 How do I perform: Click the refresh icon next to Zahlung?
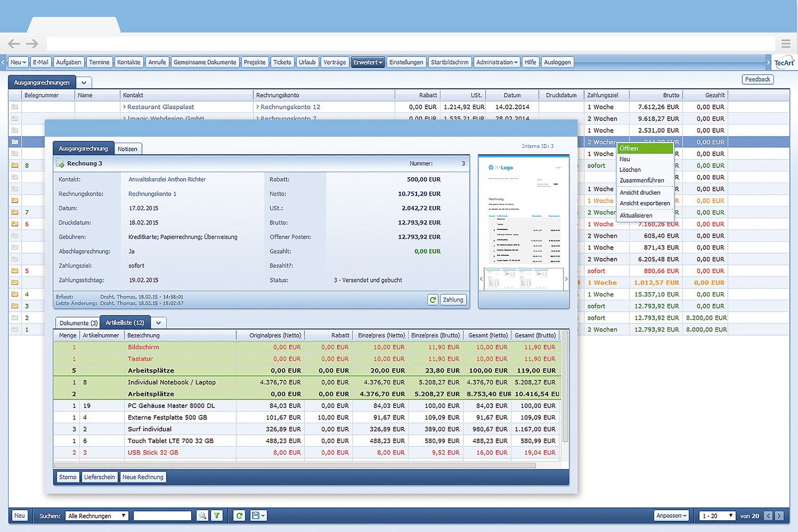coord(433,300)
